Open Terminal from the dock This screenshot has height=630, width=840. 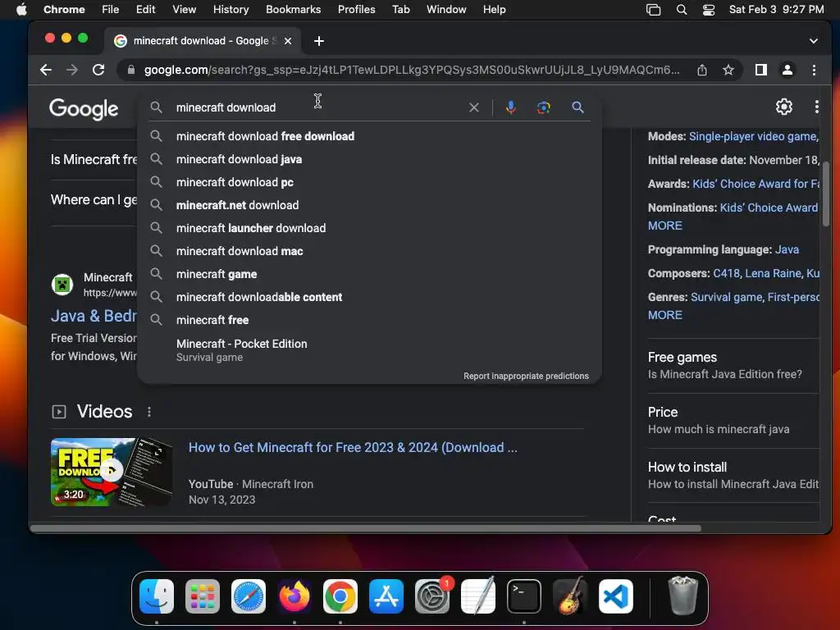pyautogui.click(x=524, y=596)
